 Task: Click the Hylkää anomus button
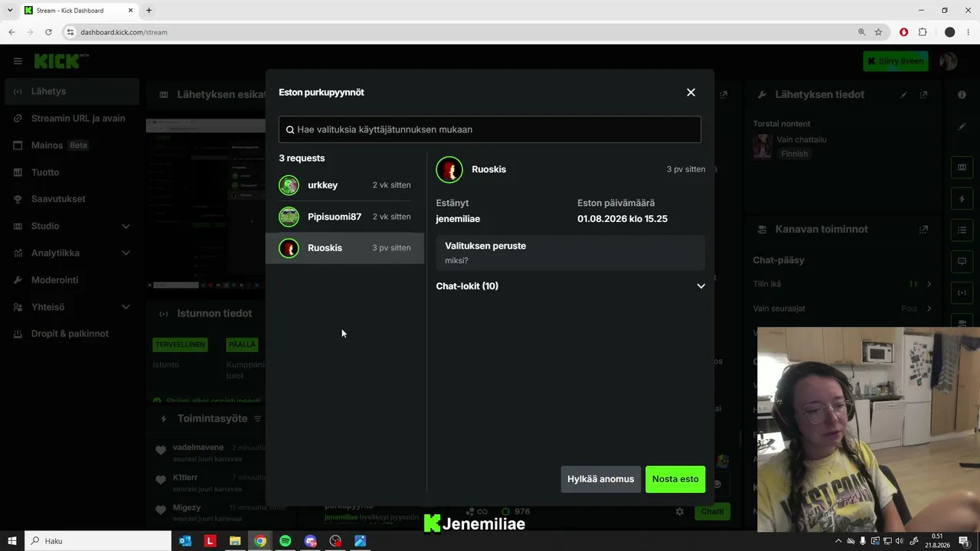600,479
